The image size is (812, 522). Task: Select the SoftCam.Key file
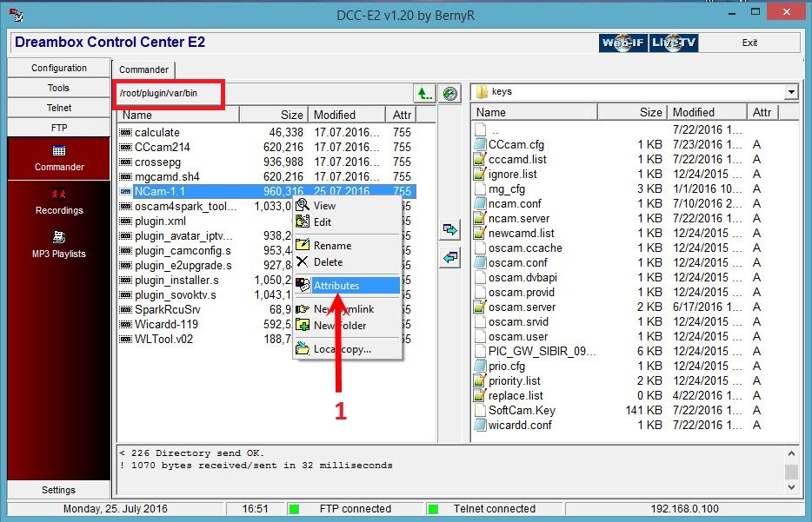tap(521, 410)
